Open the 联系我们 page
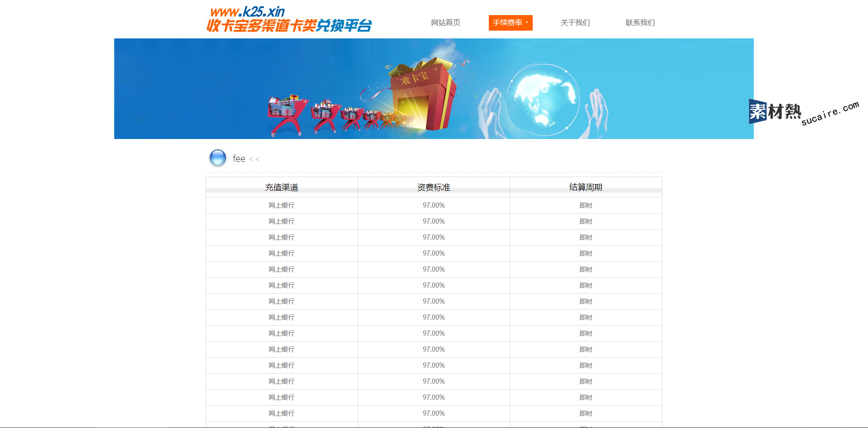This screenshot has height=428, width=868. pos(640,23)
